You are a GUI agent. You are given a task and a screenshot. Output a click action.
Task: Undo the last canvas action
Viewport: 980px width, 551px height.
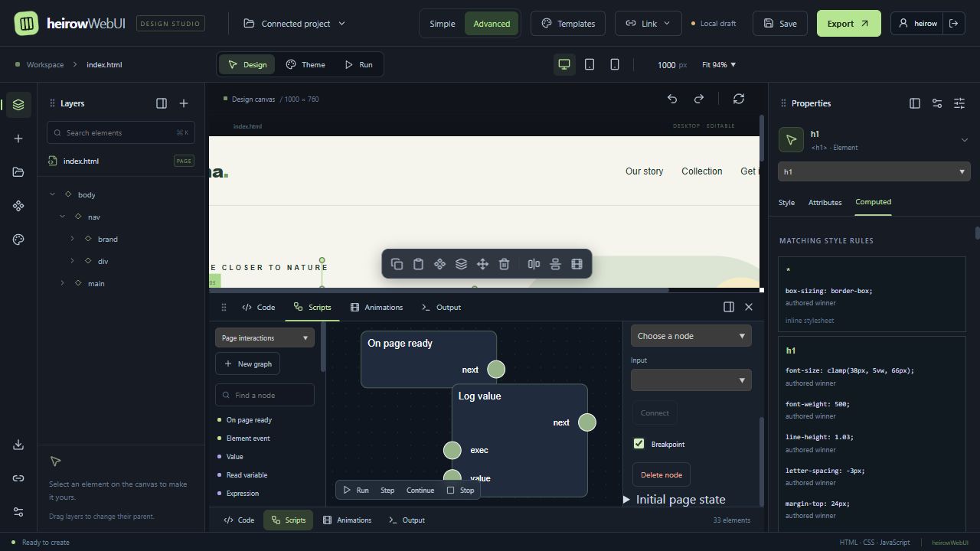(x=672, y=99)
